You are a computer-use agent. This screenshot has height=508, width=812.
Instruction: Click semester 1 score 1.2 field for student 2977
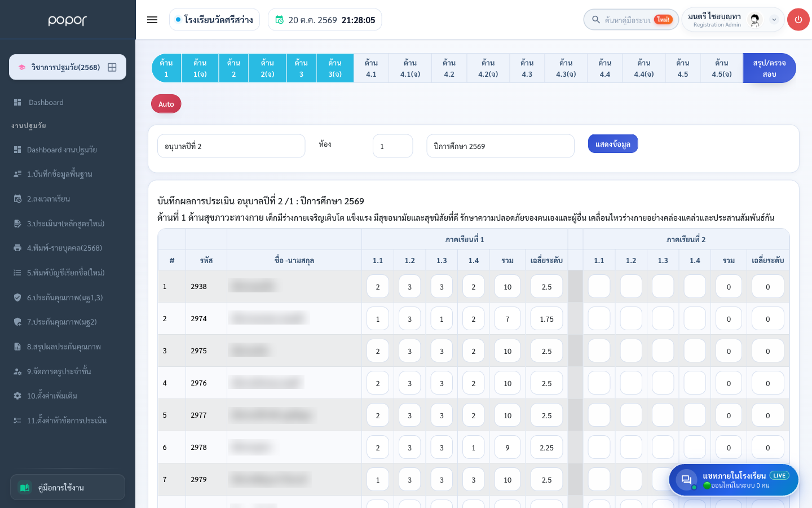(410, 415)
